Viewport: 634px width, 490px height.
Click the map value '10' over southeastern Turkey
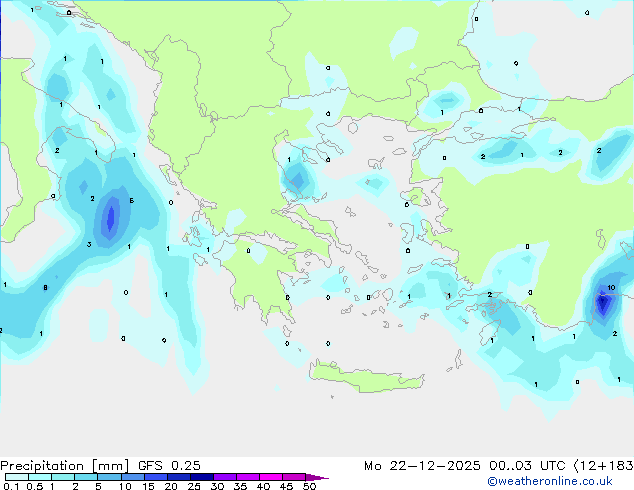point(611,287)
